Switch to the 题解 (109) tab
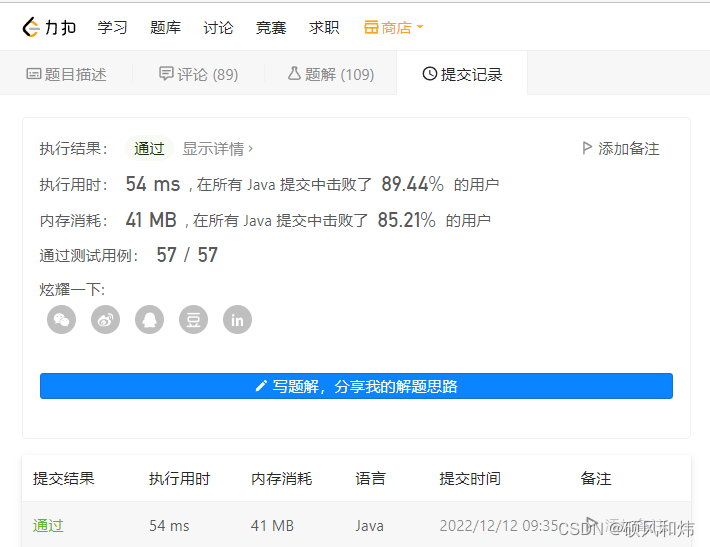710x547 pixels. click(331, 74)
